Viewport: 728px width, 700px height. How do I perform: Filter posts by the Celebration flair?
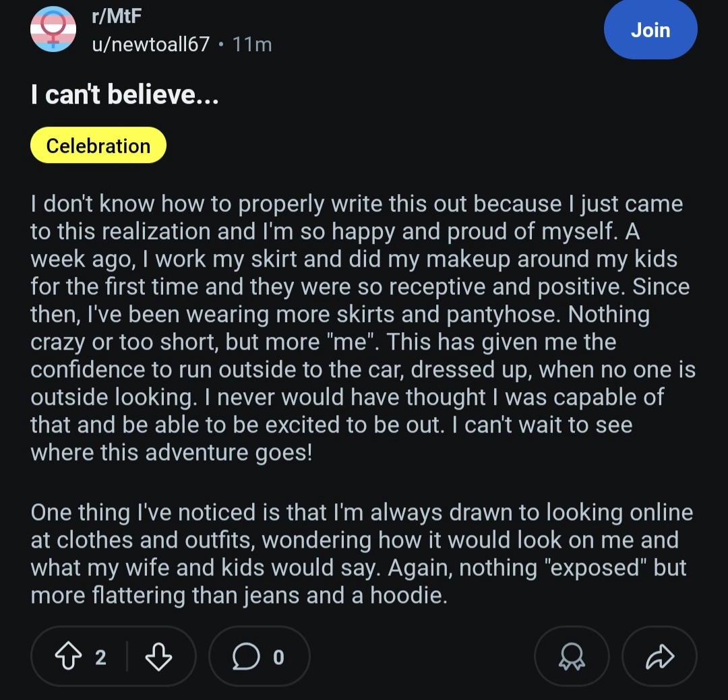(98, 146)
